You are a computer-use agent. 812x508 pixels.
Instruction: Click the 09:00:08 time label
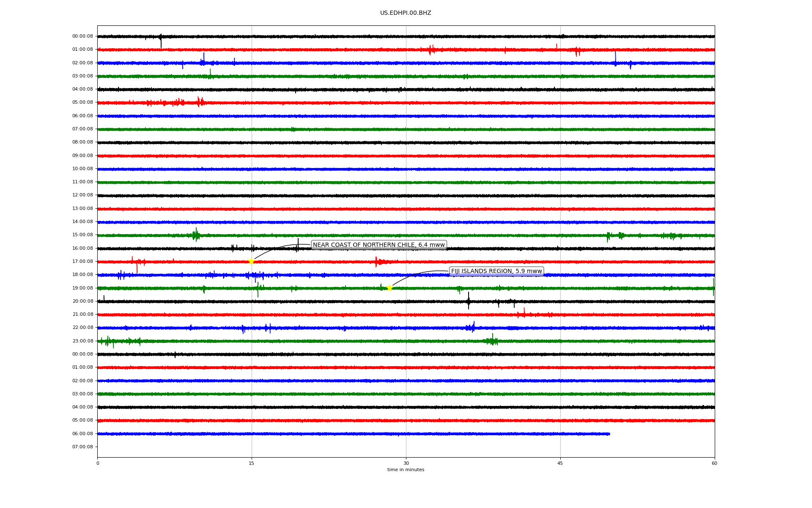[x=82, y=155]
